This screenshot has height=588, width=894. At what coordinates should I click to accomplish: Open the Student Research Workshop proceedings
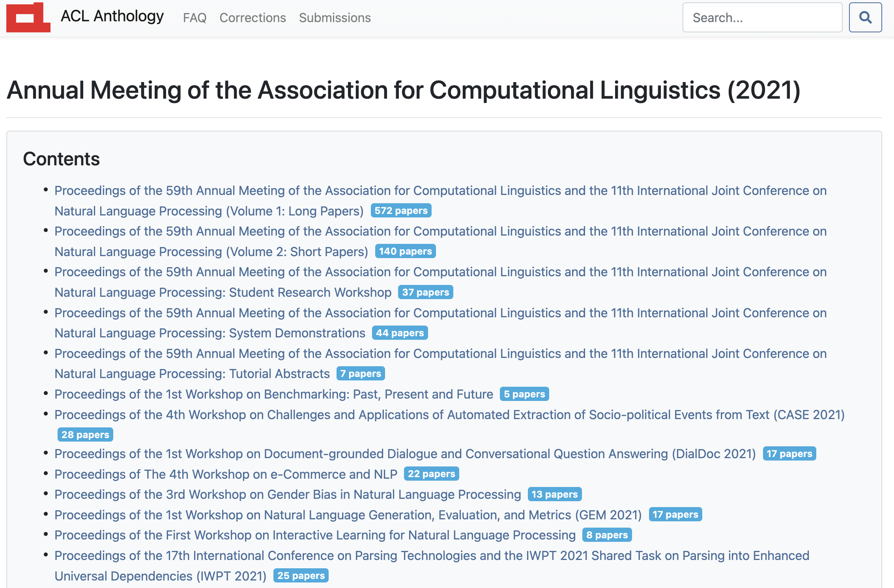point(440,282)
